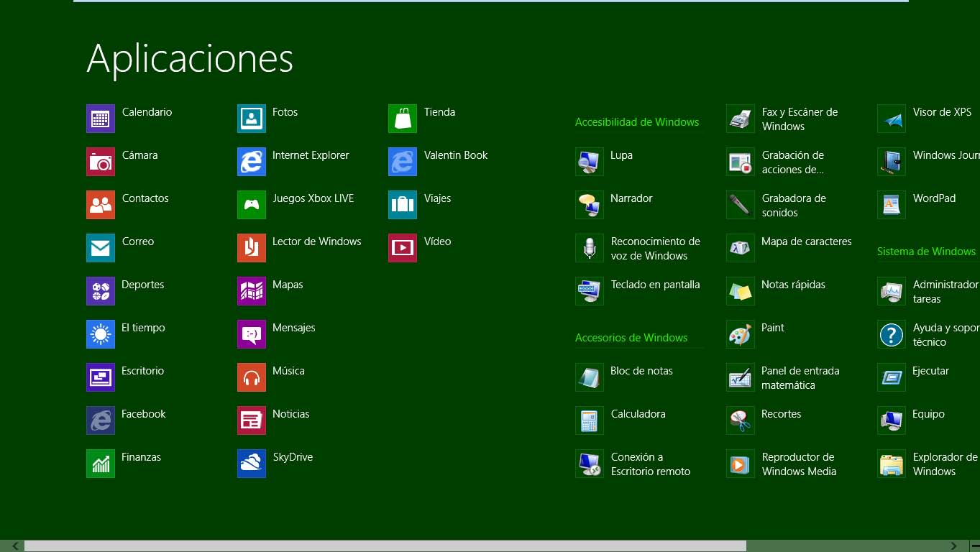The height and width of the screenshot is (552, 980).
Task: Start the Lupa magnifier icon
Action: pyautogui.click(x=590, y=162)
